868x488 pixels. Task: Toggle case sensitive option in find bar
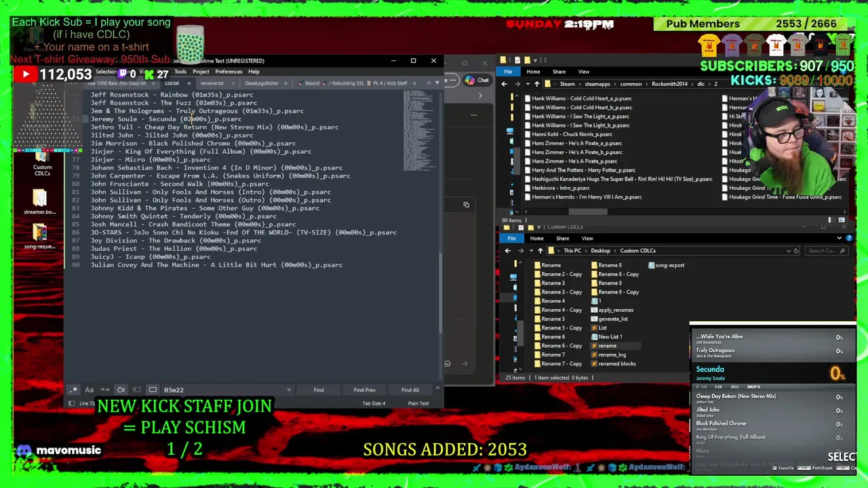tap(90, 390)
